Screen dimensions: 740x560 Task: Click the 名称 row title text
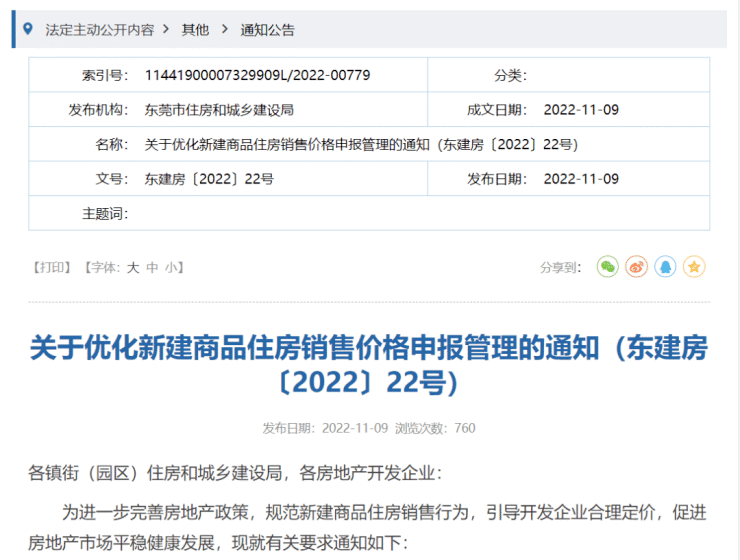coord(361,144)
